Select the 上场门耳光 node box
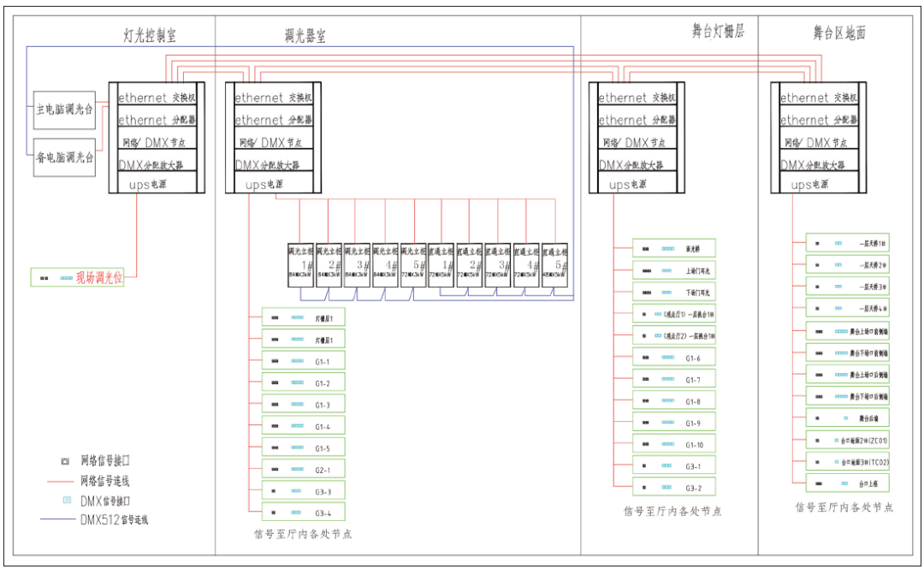The width and height of the screenshot is (924, 569). click(674, 270)
